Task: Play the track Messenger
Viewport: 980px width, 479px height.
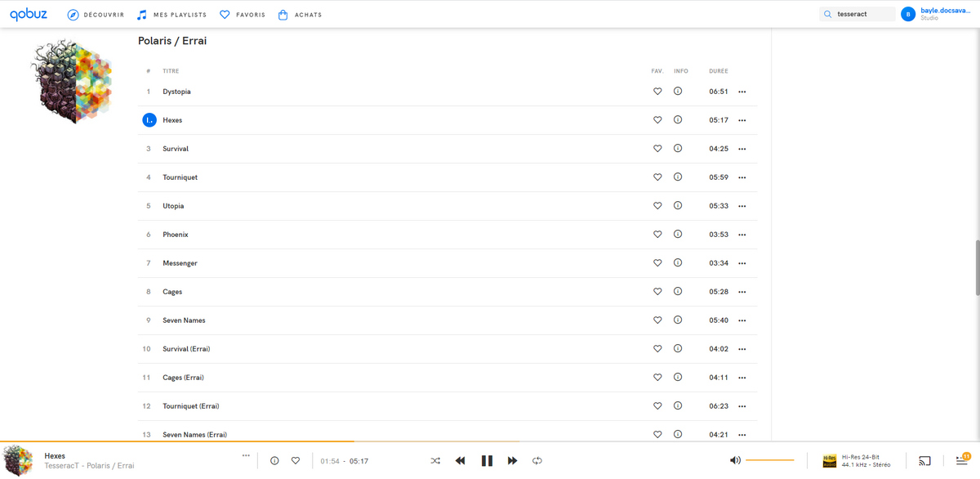Action: pos(180,263)
